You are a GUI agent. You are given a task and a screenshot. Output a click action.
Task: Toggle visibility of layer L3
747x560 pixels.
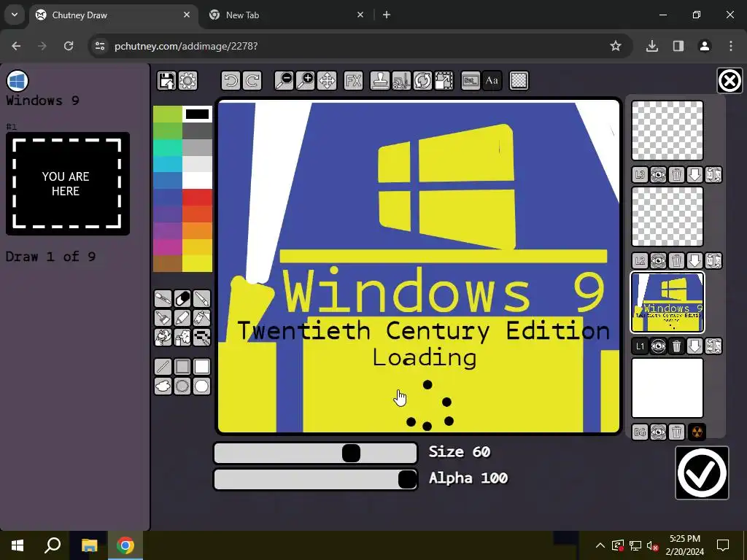(x=659, y=175)
